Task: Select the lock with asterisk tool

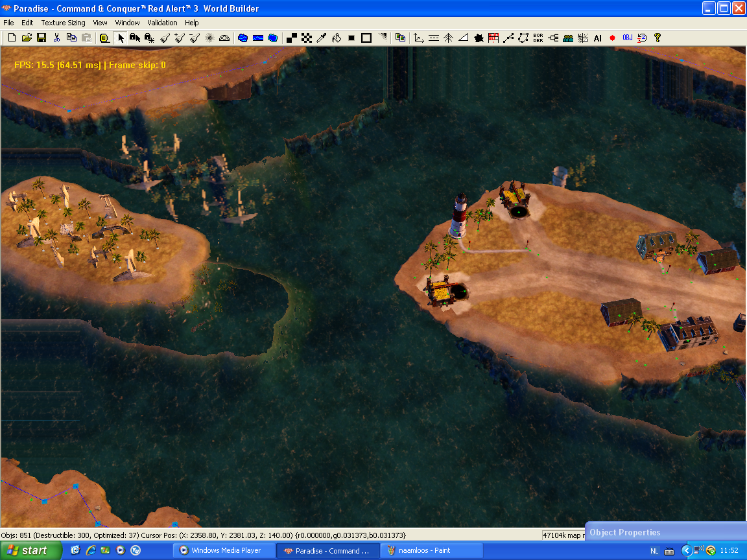Action: (150, 38)
